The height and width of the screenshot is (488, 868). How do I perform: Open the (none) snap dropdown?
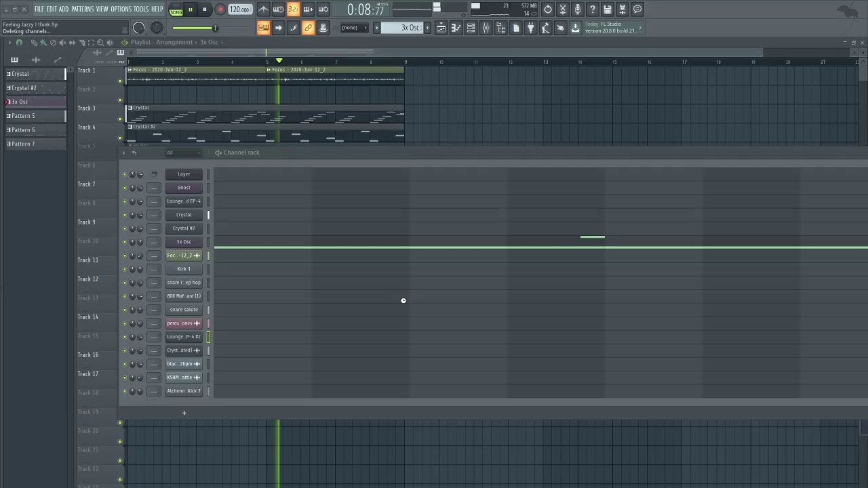click(x=353, y=28)
